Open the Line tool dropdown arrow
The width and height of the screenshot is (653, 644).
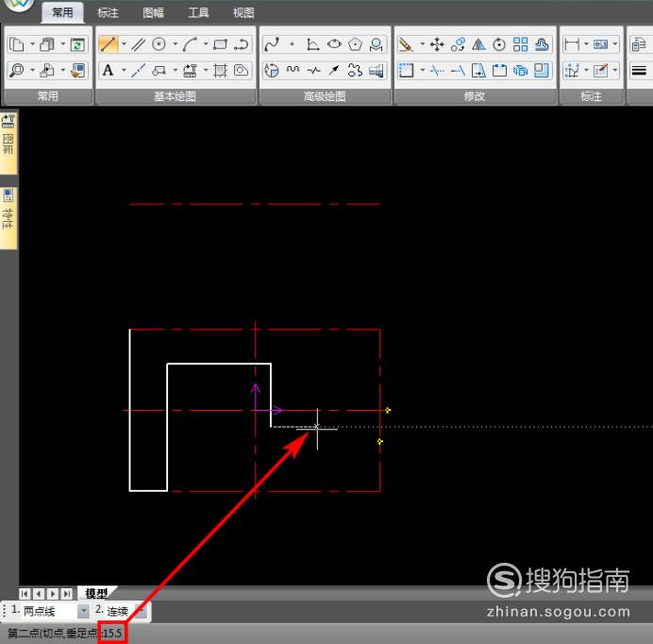tap(124, 44)
